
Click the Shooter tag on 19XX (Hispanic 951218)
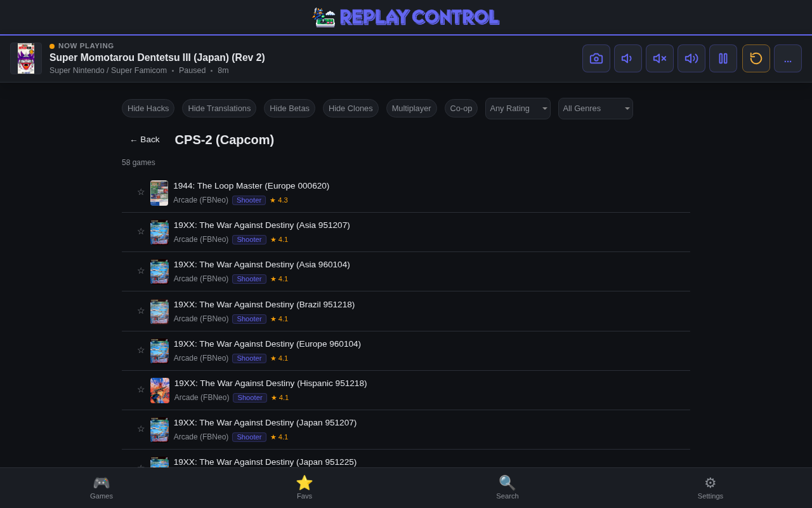coord(250,398)
